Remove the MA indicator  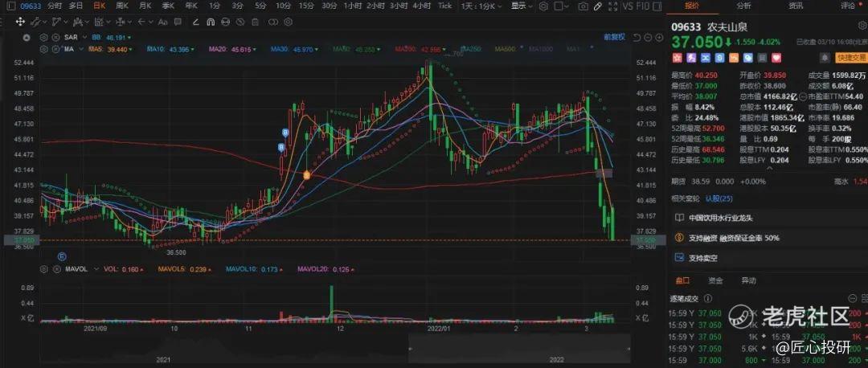56,49
